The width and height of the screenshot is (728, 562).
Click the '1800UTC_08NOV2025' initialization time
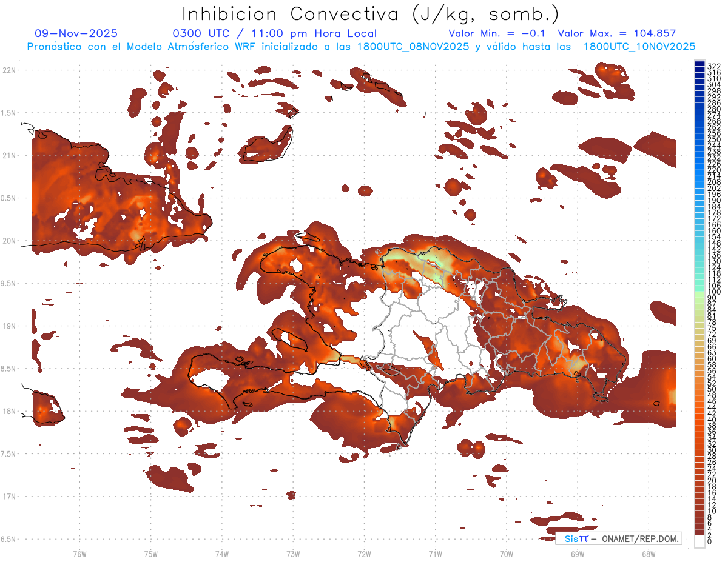413,47
